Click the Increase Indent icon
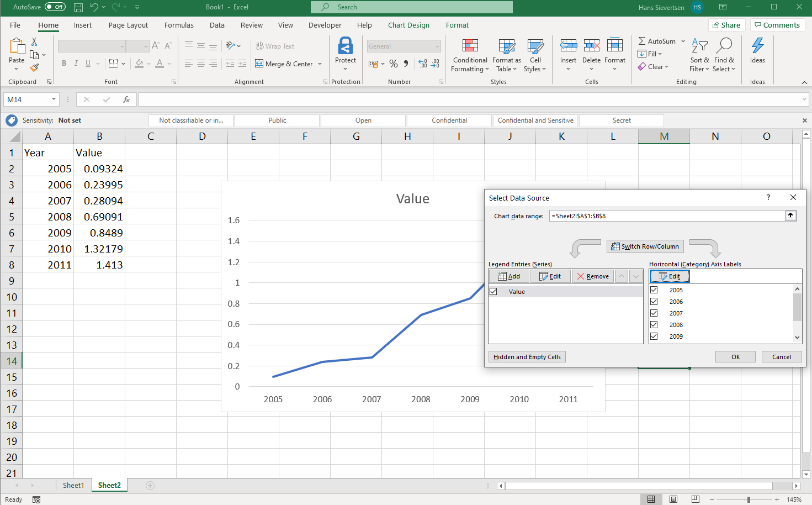This screenshot has height=505, width=812. click(x=242, y=64)
